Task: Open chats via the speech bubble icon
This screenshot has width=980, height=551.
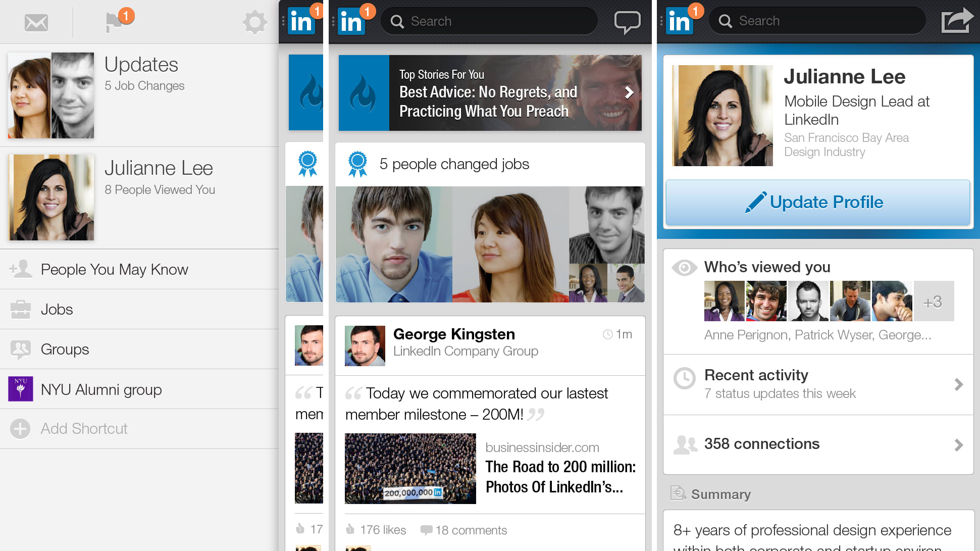Action: point(628,21)
